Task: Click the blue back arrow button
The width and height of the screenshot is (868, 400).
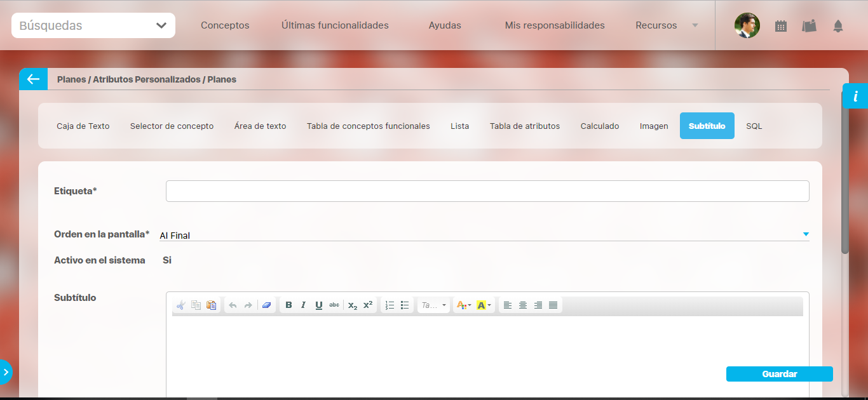Action: 33,79
